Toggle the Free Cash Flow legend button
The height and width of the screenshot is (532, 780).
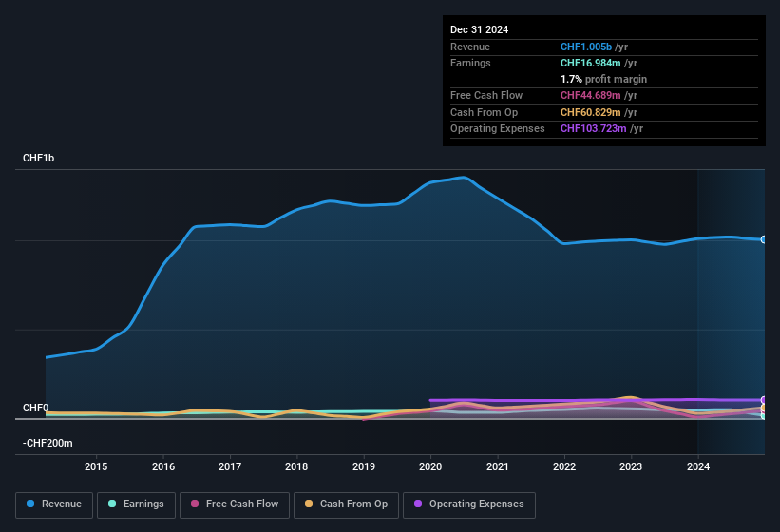(235, 505)
